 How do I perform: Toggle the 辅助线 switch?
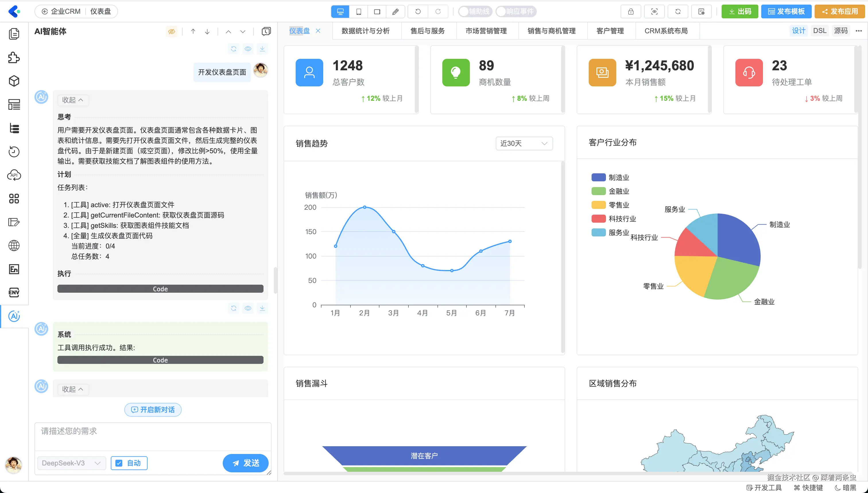474,11
